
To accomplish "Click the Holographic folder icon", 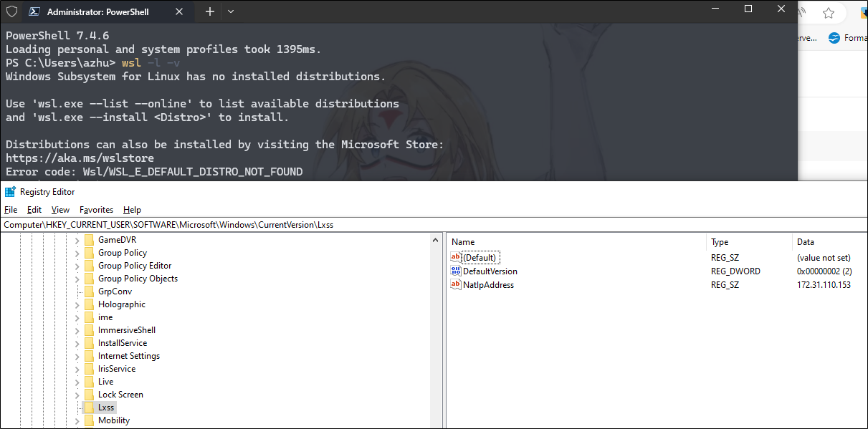I will click(89, 304).
